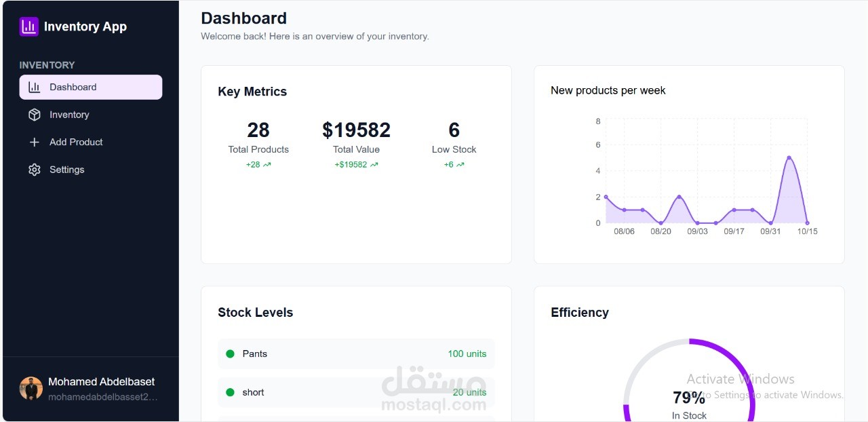
Task: Open the Inventory menu item
Action: tap(69, 115)
